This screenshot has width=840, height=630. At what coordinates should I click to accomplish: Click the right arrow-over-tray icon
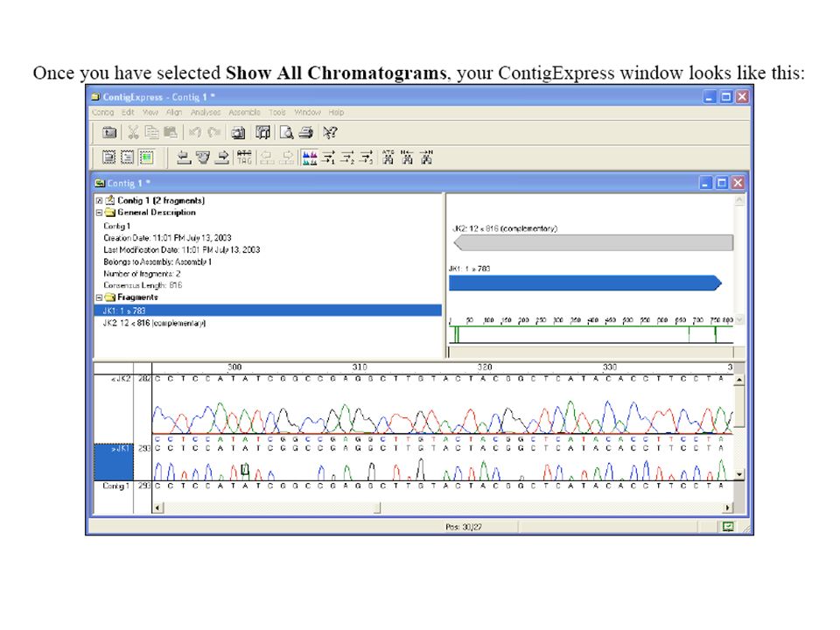click(x=221, y=157)
